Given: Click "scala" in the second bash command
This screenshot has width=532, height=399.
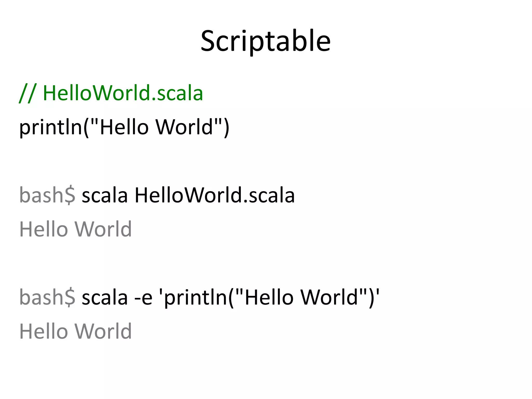Looking at the screenshot, I should pos(105,297).
